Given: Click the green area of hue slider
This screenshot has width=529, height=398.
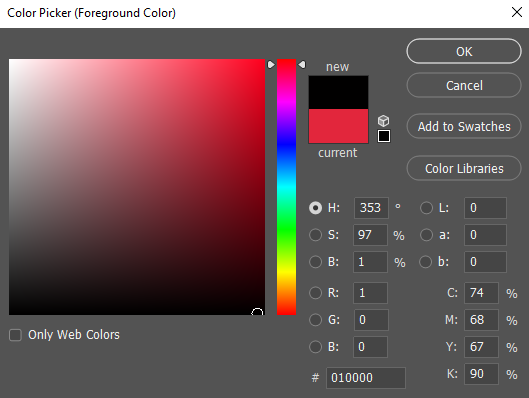Looking at the screenshot, I should click(x=286, y=229).
